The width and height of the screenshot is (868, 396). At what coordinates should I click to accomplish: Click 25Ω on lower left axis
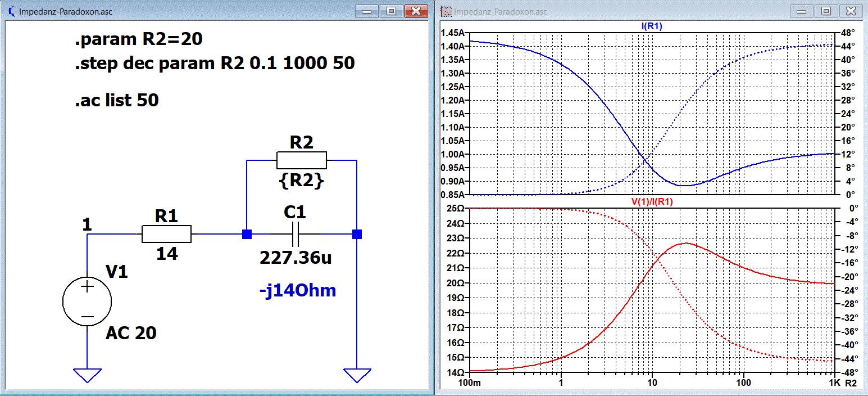coord(456,208)
